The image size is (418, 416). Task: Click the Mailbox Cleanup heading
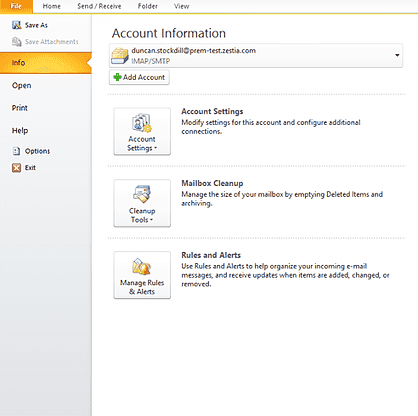pyautogui.click(x=212, y=183)
